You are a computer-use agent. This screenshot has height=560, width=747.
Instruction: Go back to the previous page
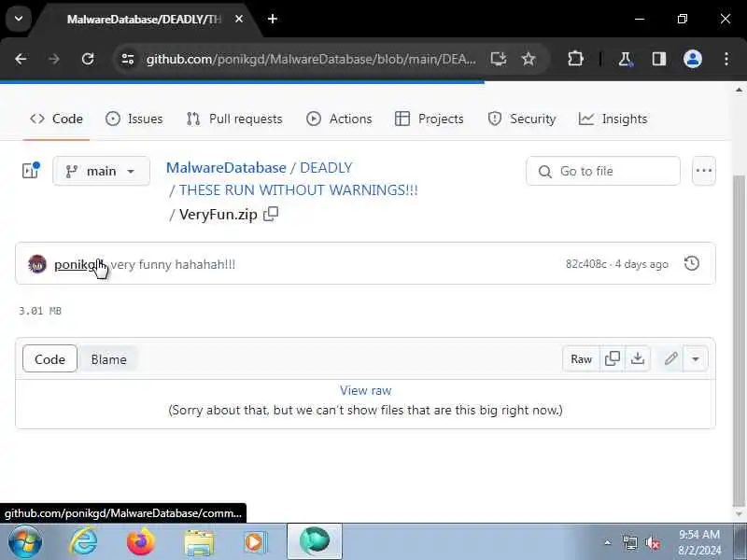pos(21,59)
